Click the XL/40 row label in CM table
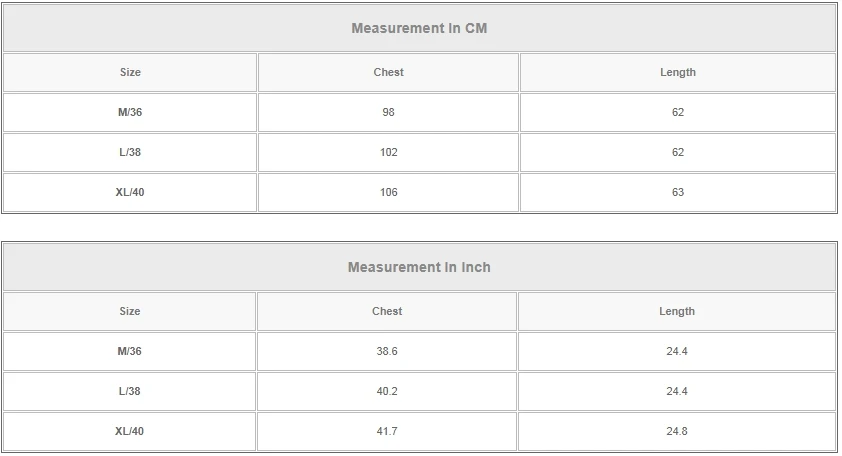Image resolution: width=842 pixels, height=456 pixels. pyautogui.click(x=130, y=192)
